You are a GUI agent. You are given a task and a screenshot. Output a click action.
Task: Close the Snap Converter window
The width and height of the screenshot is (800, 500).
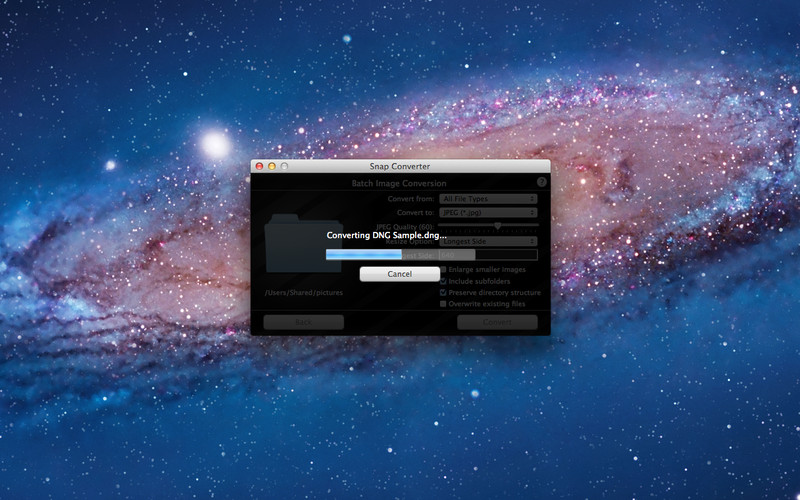[x=259, y=166]
